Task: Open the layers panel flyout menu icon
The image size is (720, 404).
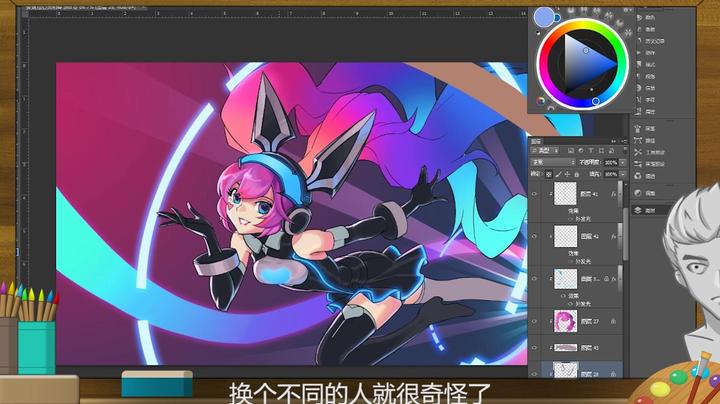Action: click(x=624, y=141)
